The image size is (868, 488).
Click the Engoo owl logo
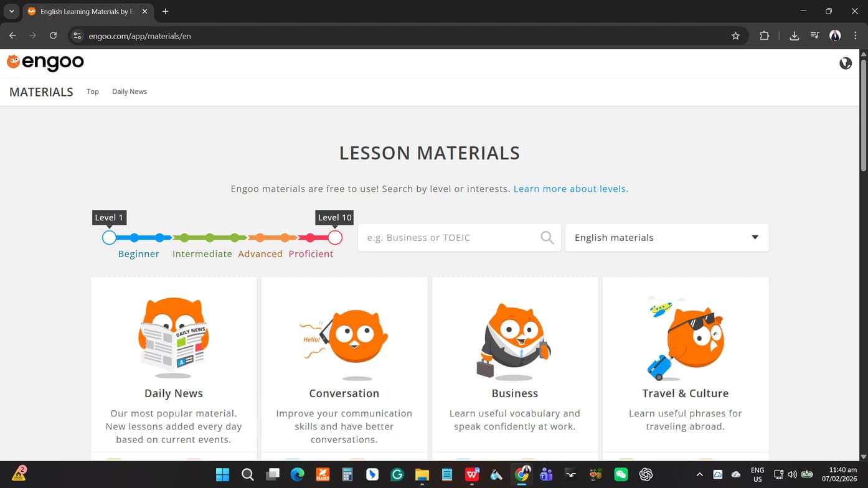point(14,62)
